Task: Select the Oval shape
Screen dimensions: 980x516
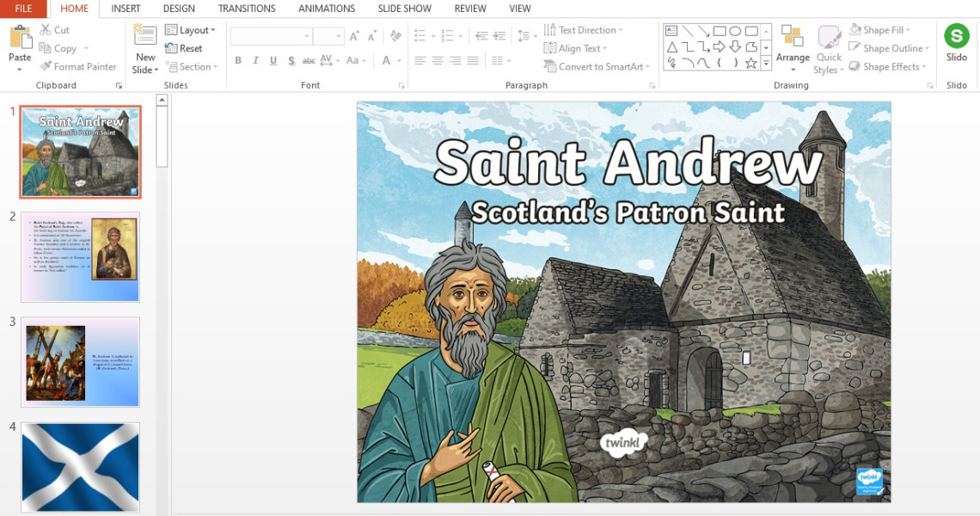Action: pyautogui.click(x=735, y=31)
